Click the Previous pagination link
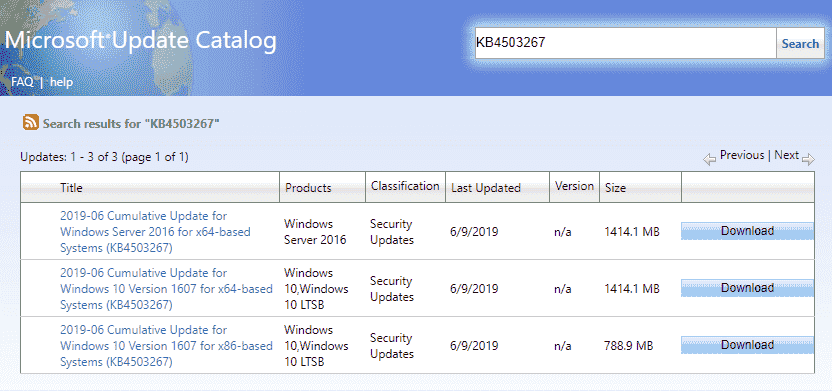This screenshot has width=832, height=391. [742, 155]
